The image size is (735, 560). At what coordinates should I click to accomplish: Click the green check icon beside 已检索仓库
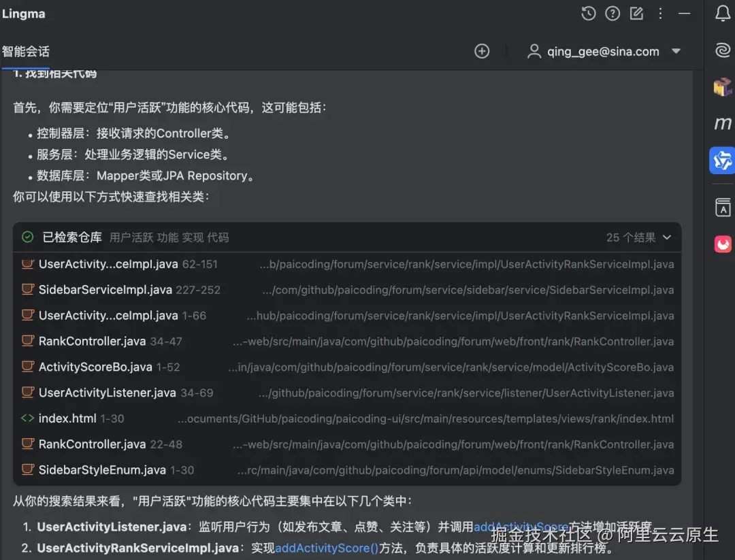point(27,237)
